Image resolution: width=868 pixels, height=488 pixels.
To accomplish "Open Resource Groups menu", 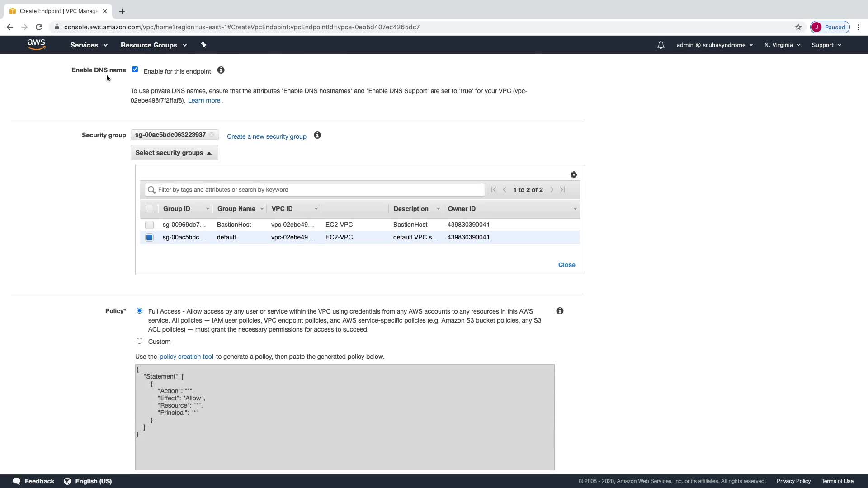I will (x=153, y=45).
